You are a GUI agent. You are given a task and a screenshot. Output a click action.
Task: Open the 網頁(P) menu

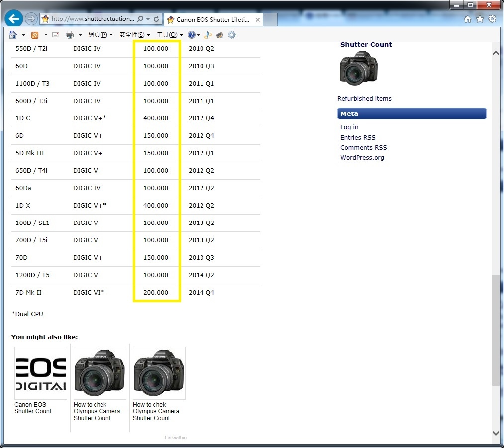point(101,35)
